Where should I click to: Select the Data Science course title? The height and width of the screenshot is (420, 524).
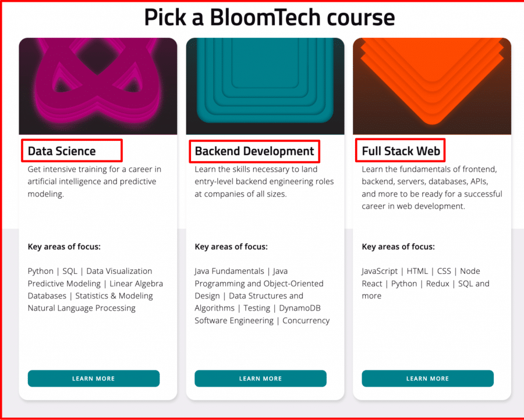(x=62, y=151)
